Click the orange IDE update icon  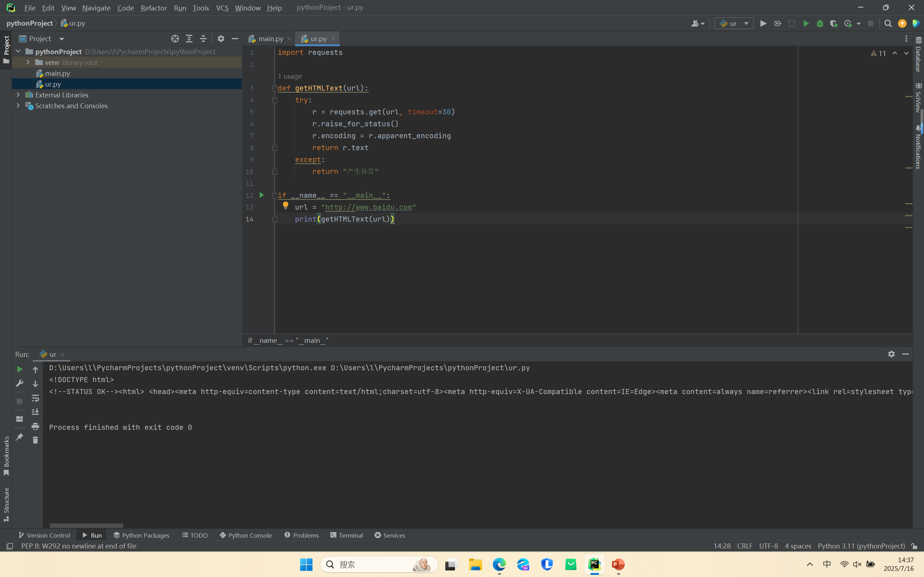point(902,24)
